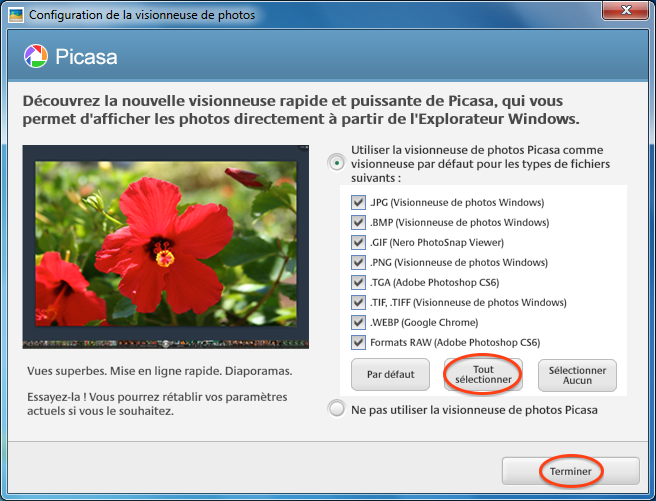Image resolution: width=656 pixels, height=501 pixels.
Task: Click the '.GIF (Nero PhotoSnap Viewer)' label
Action: (437, 242)
